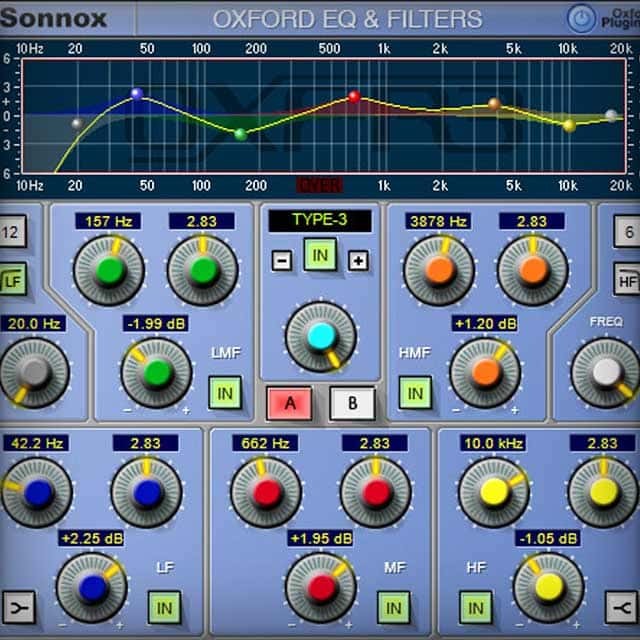Click the Oxford Plugins power logo icon
Viewport: 640px width, 640px height.
(x=581, y=18)
